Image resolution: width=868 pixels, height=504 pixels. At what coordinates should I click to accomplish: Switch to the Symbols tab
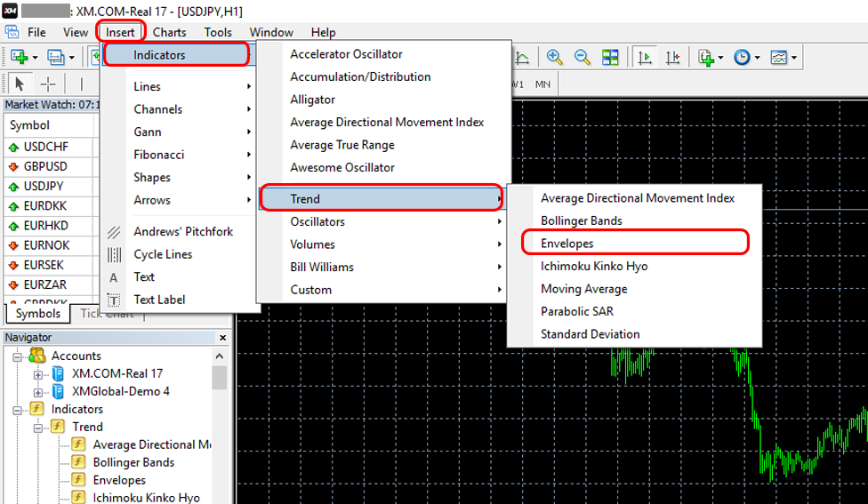point(37,313)
